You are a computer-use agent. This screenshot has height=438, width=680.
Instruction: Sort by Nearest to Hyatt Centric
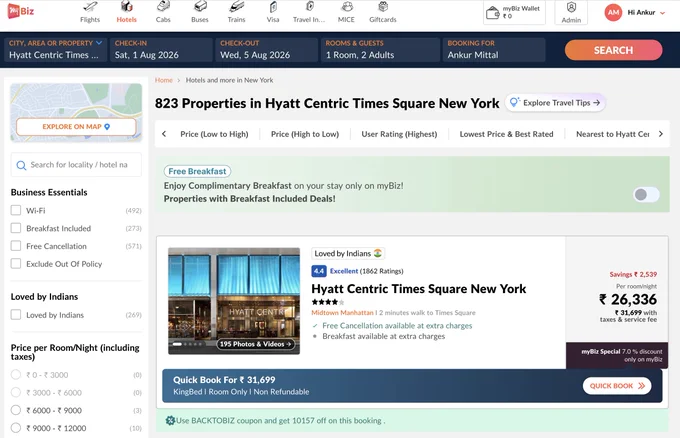(x=612, y=134)
